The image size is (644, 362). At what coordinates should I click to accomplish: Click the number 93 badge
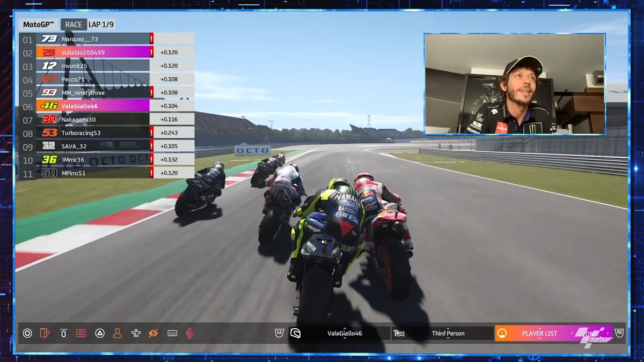pos(49,92)
